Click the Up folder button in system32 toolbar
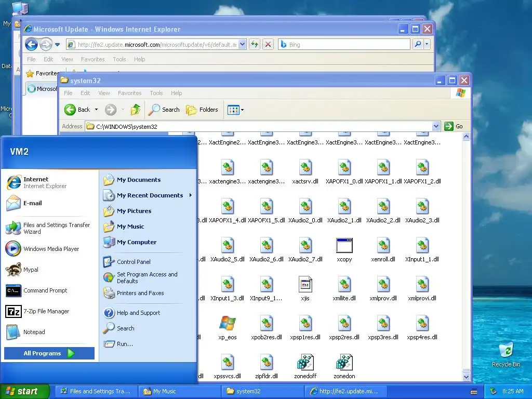 coord(136,110)
